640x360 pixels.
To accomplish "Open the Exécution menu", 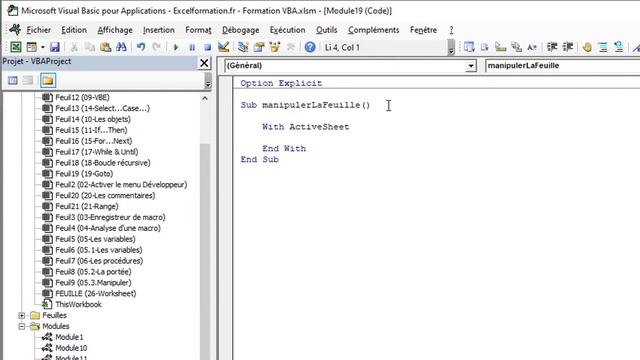I will coord(287,30).
